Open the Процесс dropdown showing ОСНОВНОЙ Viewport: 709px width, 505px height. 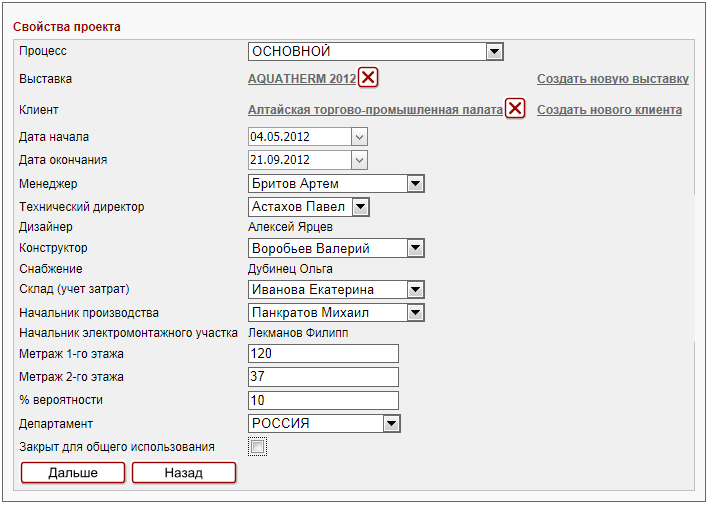pos(493,52)
